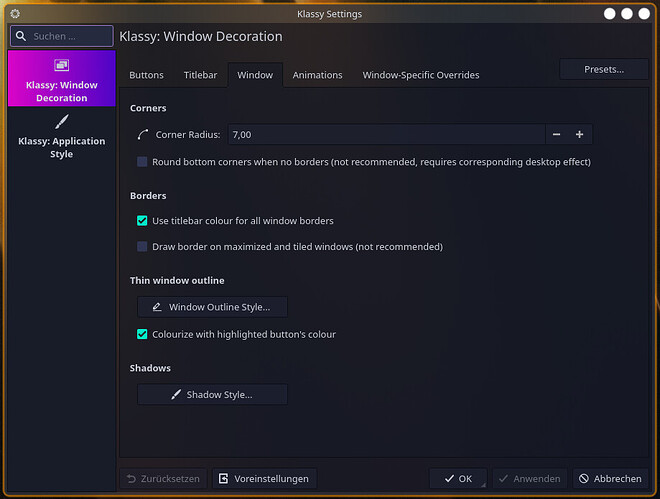Open Window Outline Style dialog
The width and height of the screenshot is (660, 499).
click(x=212, y=307)
